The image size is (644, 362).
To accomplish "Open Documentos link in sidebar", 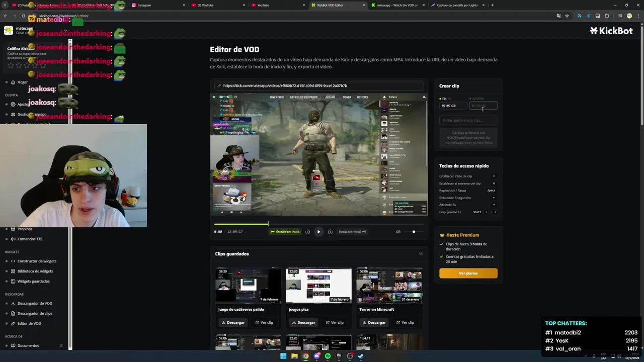I will pyautogui.click(x=28, y=345).
